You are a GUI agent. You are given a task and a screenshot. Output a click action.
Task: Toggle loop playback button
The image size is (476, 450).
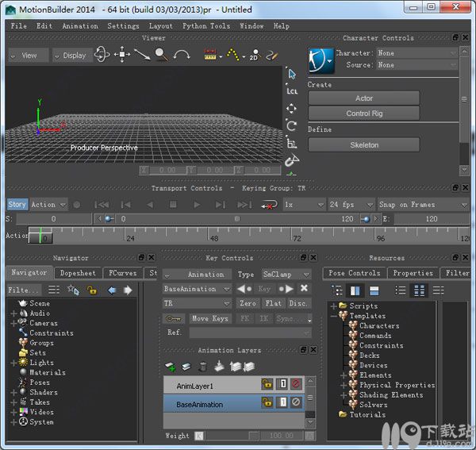coord(269,205)
